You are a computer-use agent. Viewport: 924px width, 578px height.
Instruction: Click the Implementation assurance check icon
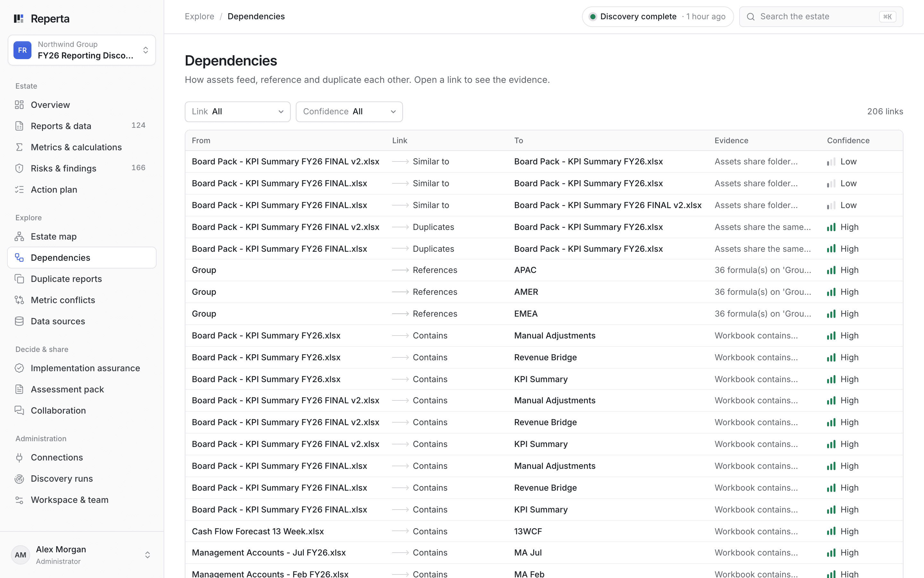[19, 368]
